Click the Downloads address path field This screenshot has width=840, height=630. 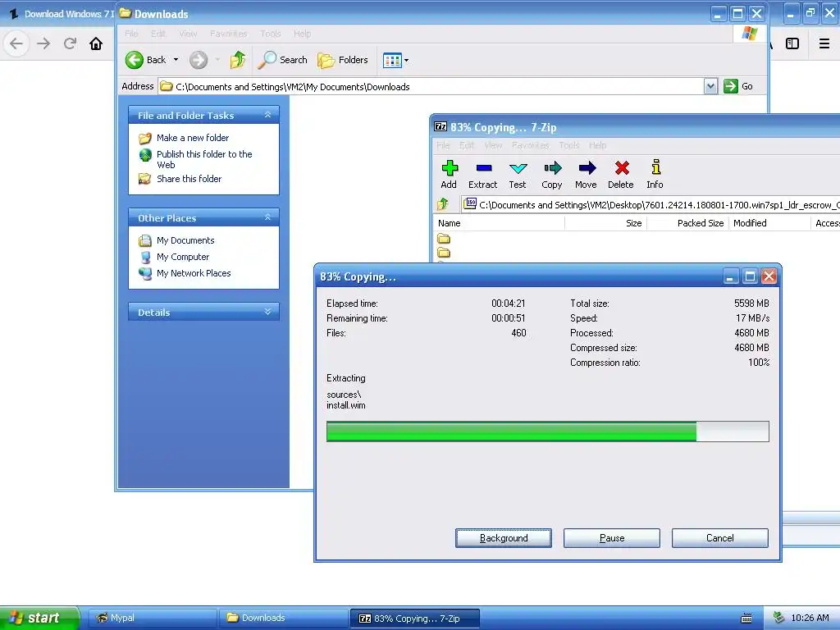(431, 86)
